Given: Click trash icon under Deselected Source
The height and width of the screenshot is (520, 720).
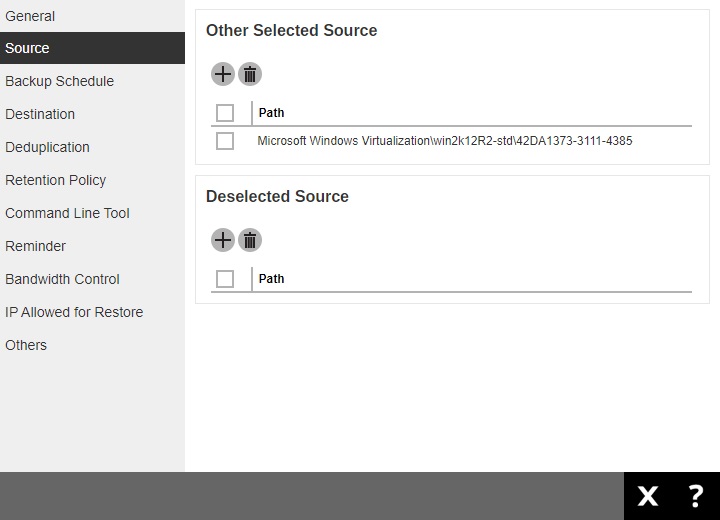Looking at the screenshot, I should 250,240.
